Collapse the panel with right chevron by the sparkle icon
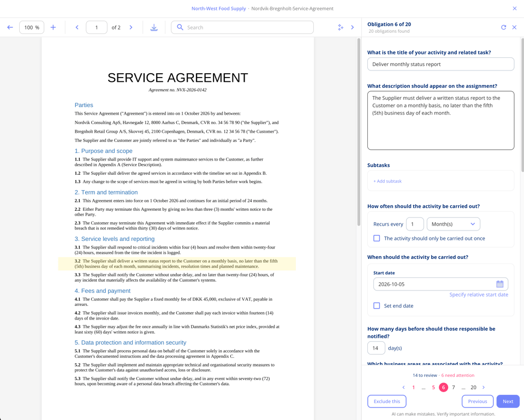Viewport: 524px width, 420px height. coord(352,27)
